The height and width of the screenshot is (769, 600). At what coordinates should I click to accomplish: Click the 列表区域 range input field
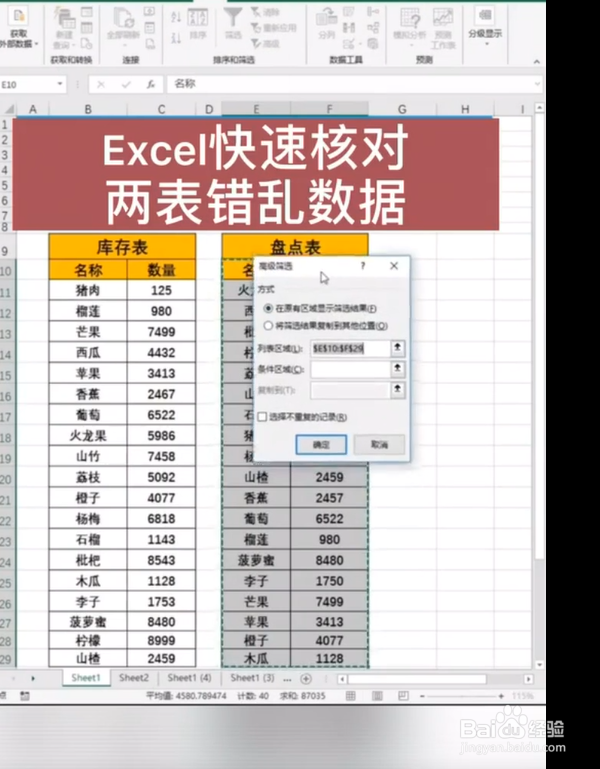pyautogui.click(x=350, y=349)
